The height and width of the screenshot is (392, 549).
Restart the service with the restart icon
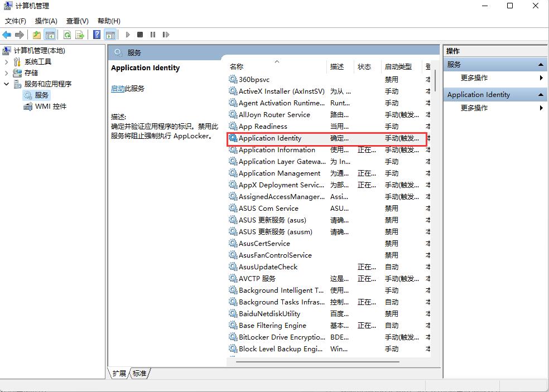click(x=166, y=35)
